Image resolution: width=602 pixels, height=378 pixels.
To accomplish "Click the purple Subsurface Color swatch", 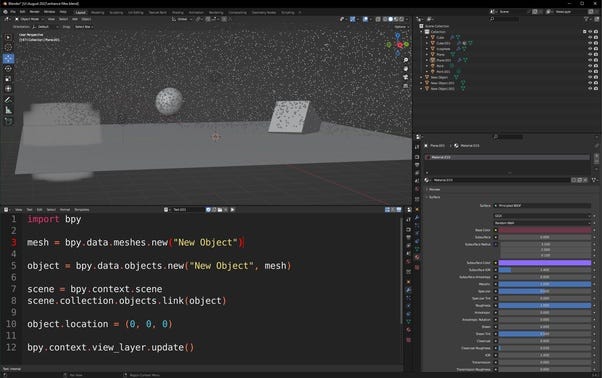I will (x=545, y=263).
